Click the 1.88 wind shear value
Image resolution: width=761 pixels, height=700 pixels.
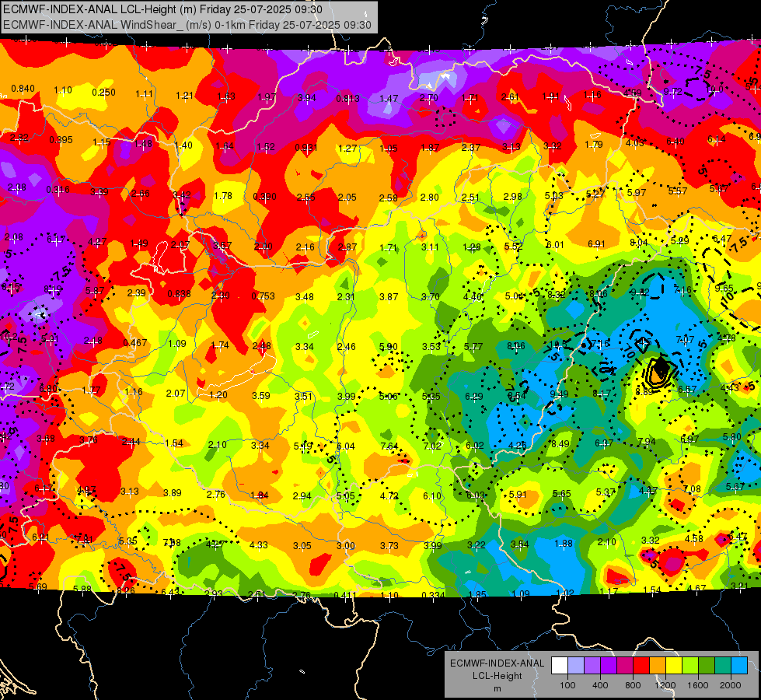click(564, 544)
